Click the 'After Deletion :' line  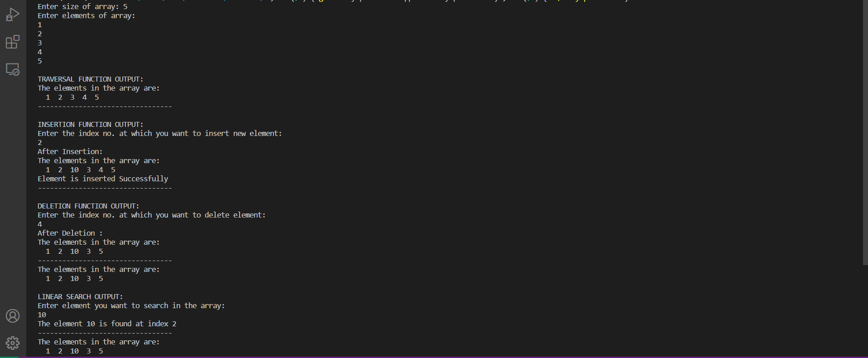[70, 233]
